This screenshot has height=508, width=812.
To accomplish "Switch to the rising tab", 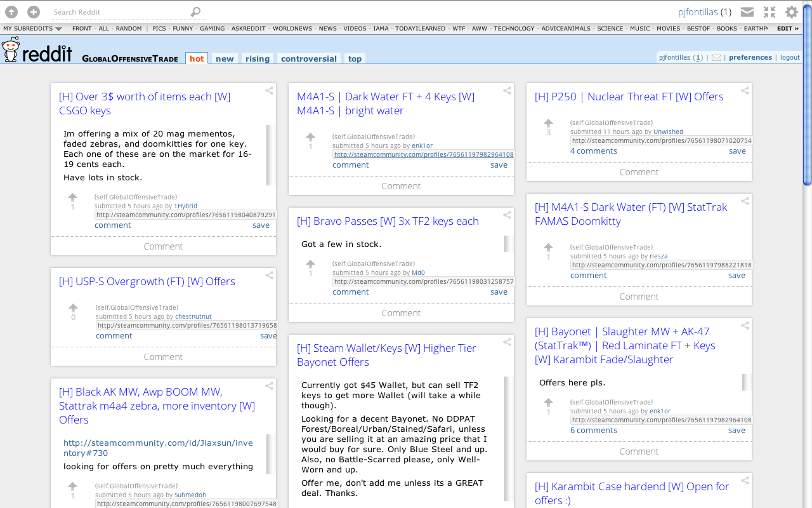I will point(258,58).
